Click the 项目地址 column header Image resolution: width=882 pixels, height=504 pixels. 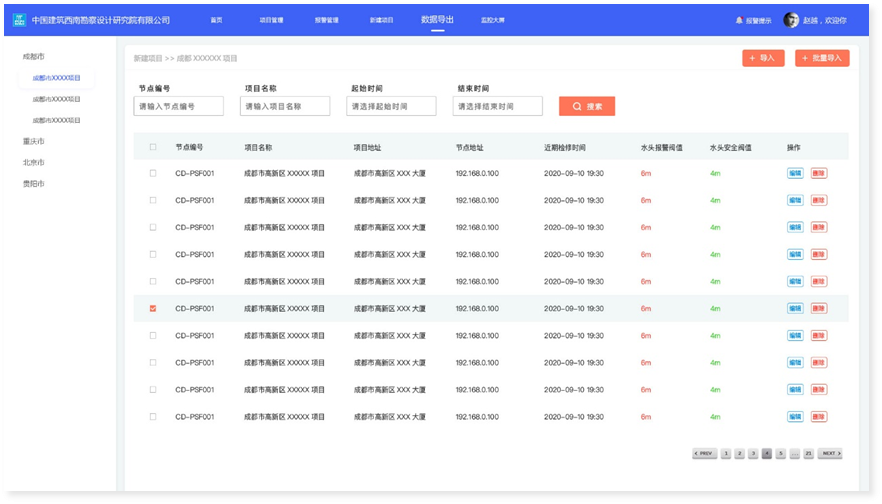(367, 147)
